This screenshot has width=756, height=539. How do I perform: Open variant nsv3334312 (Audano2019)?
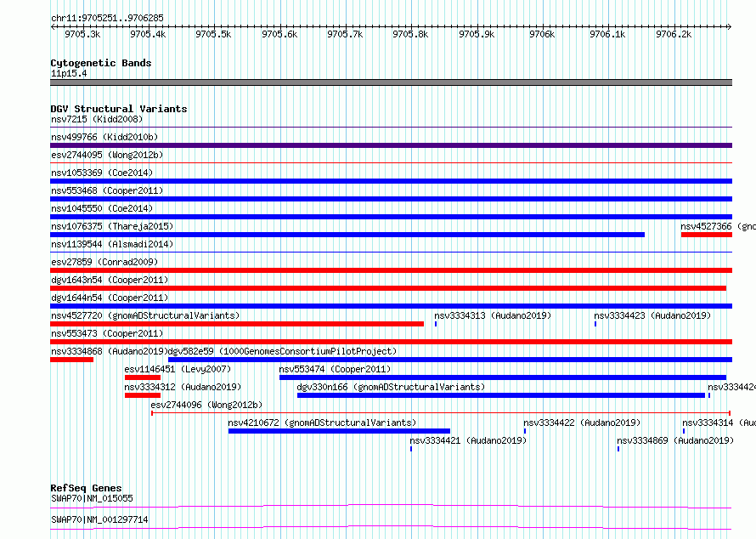click(183, 387)
